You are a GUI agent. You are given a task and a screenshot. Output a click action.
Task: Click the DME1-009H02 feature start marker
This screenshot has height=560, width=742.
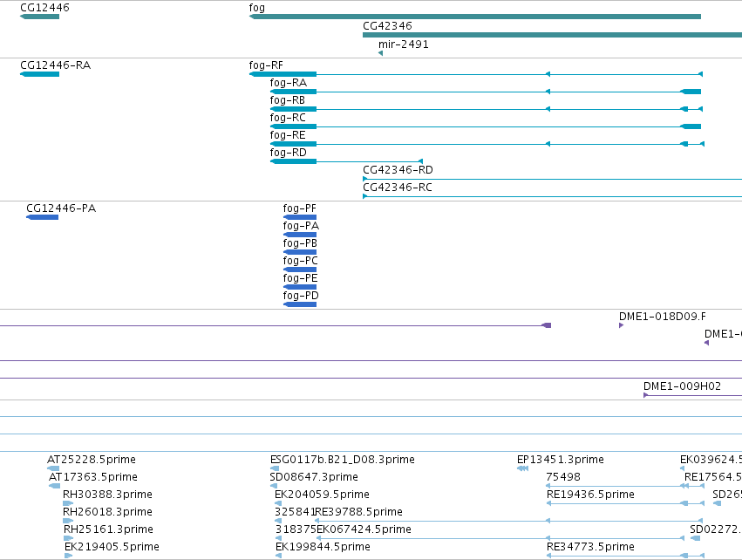point(645,395)
